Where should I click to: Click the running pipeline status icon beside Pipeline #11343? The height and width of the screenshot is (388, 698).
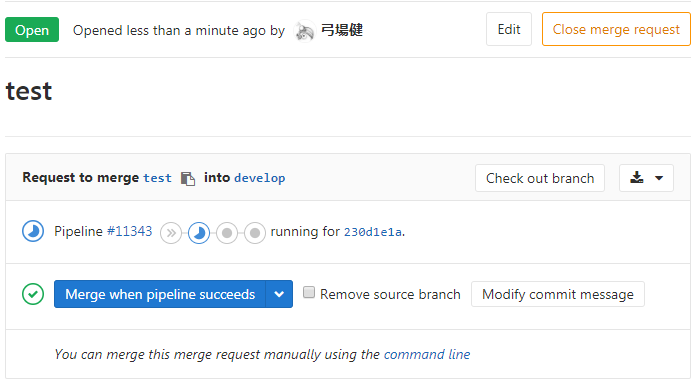tap(33, 231)
